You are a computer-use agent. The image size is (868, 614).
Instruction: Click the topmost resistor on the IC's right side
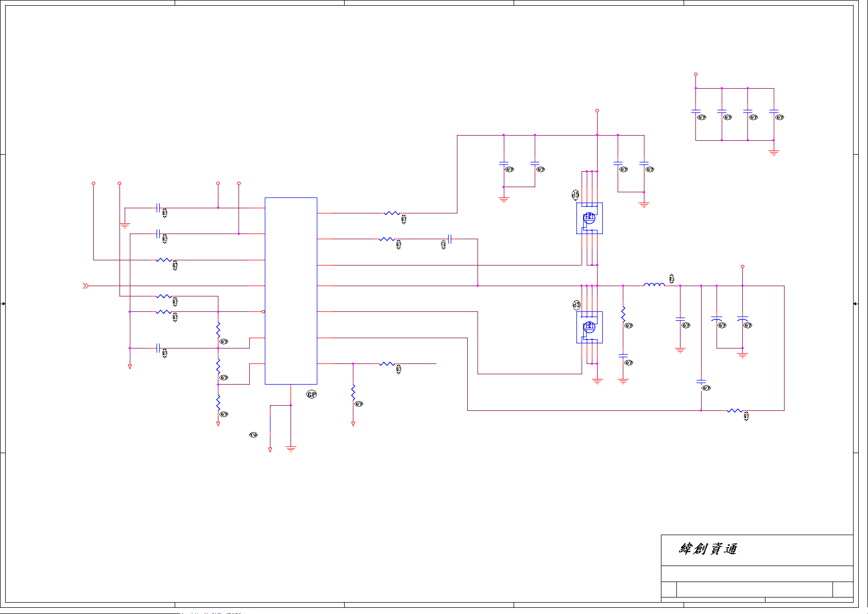coord(392,213)
